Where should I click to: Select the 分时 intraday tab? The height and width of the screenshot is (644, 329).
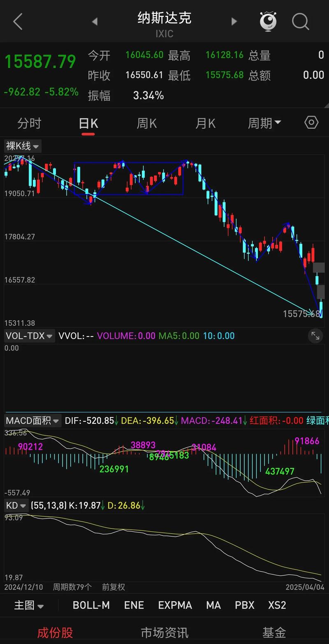point(29,123)
